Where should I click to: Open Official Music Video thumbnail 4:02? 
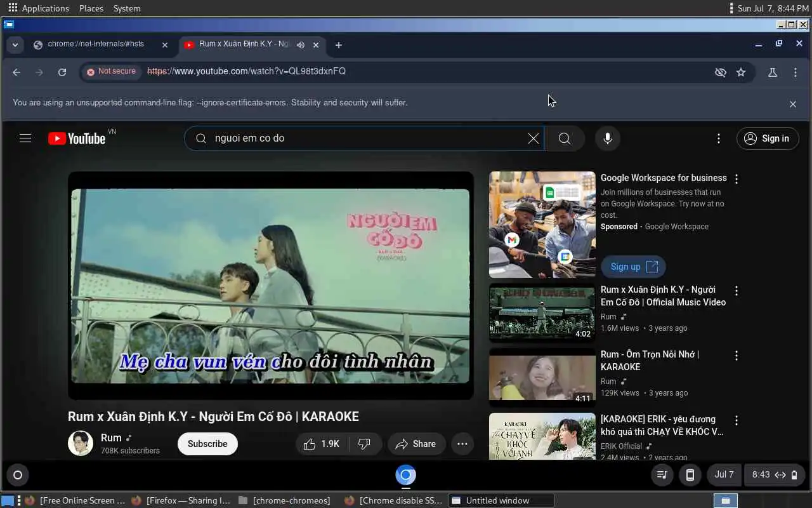(542, 313)
